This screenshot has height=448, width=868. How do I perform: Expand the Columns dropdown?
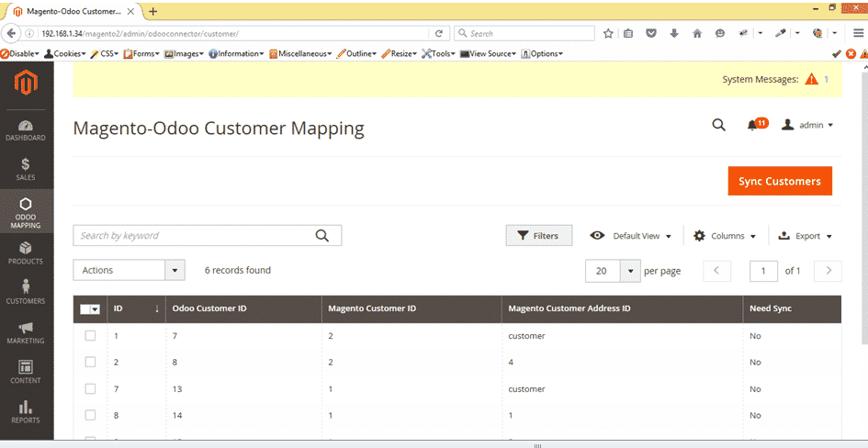(x=725, y=236)
